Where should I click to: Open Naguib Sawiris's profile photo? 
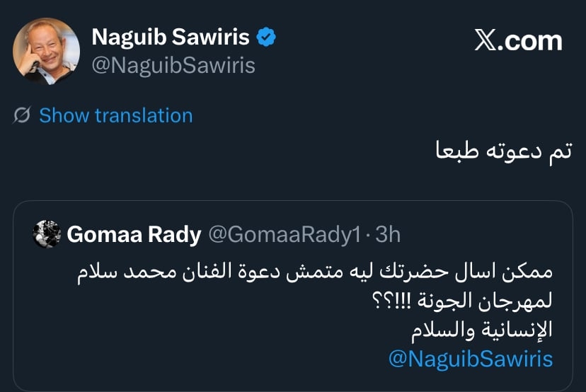coord(47,52)
